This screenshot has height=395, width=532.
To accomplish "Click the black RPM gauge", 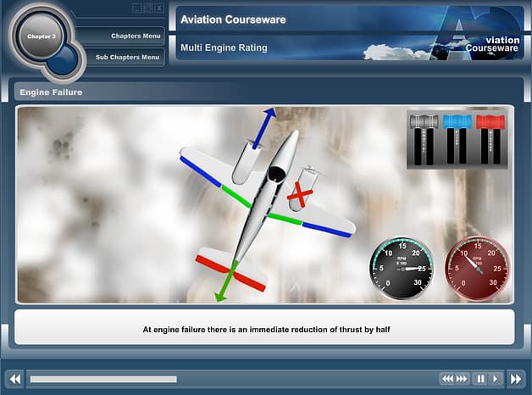I will [x=402, y=269].
